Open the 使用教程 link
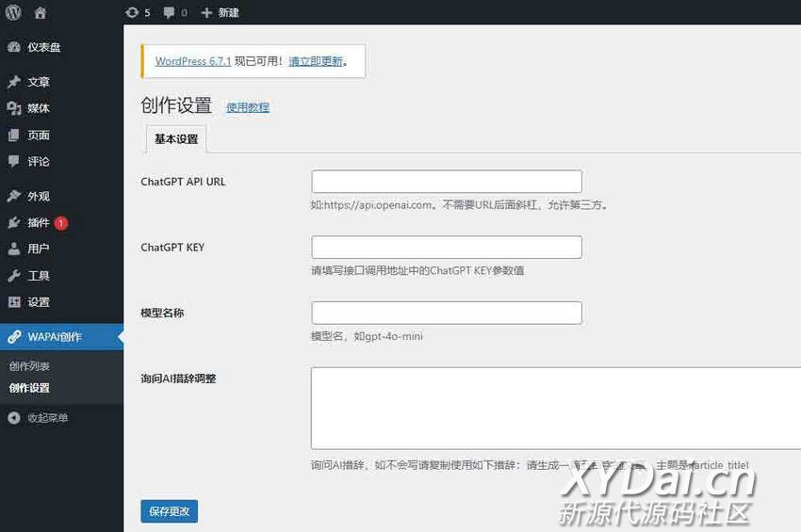 (248, 107)
